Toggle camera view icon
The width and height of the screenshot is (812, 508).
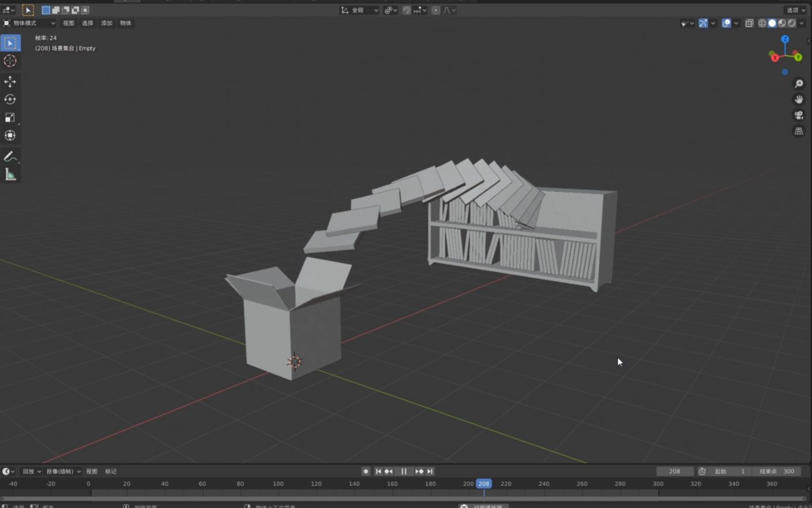click(x=799, y=115)
